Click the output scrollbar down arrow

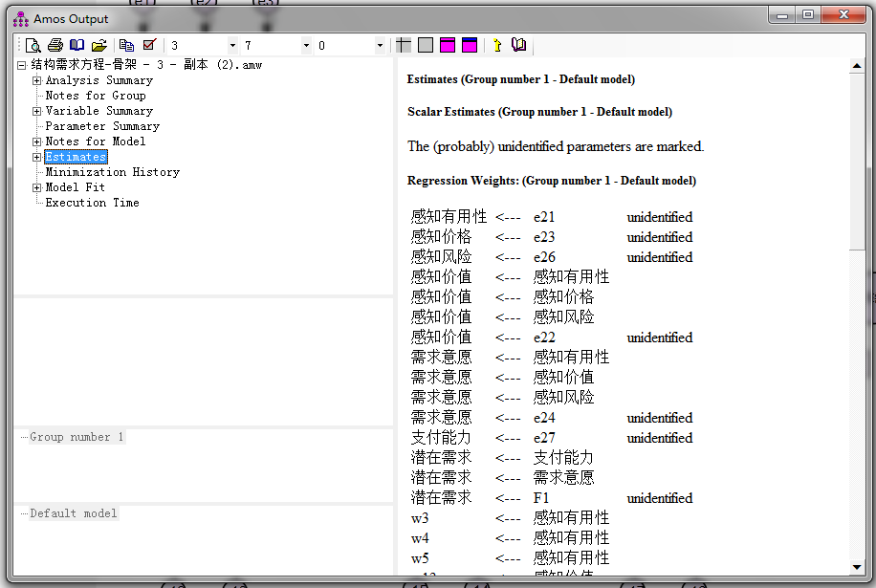[857, 567]
